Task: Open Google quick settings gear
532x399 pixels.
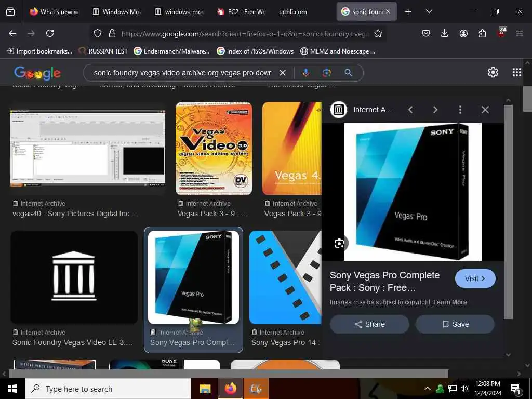Action: click(493, 72)
